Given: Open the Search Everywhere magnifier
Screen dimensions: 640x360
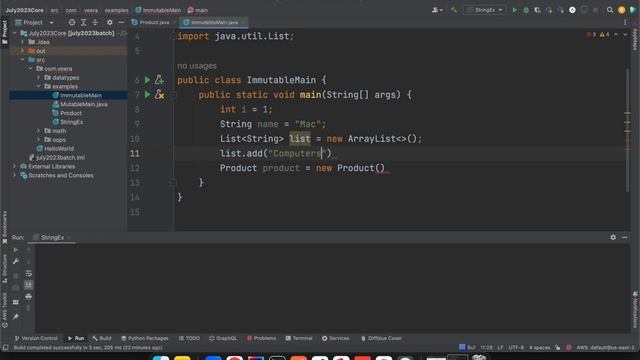Looking at the screenshot, I should (610, 10).
